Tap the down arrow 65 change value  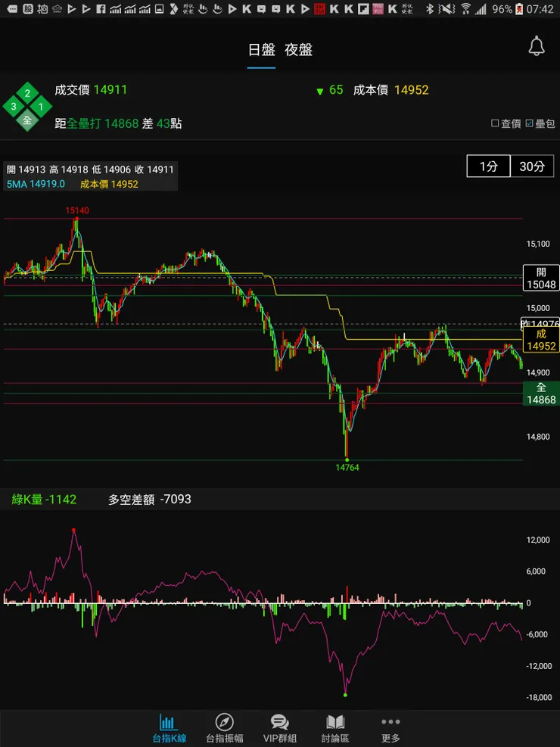329,90
